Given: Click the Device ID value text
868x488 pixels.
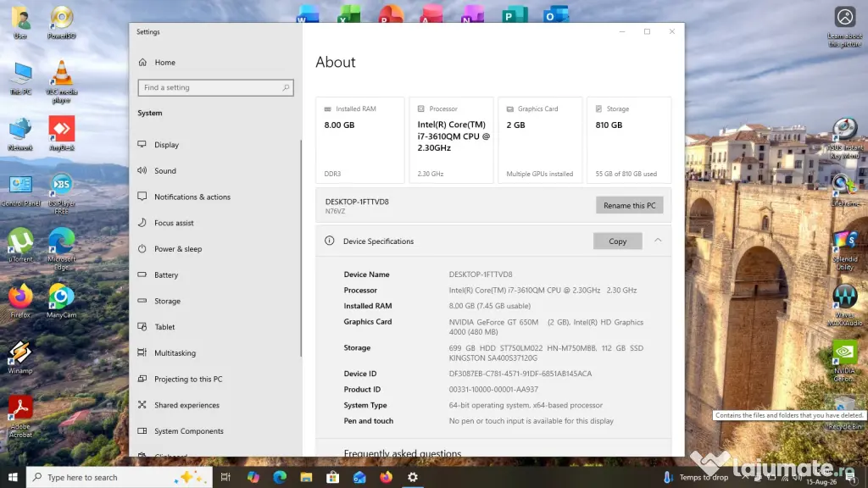Looking at the screenshot, I should tap(520, 374).
